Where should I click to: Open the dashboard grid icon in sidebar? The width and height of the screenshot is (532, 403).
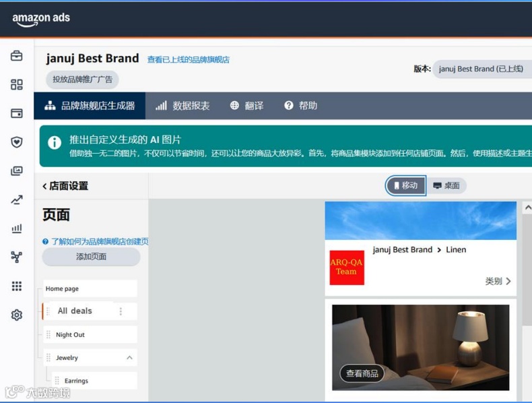tap(17, 84)
